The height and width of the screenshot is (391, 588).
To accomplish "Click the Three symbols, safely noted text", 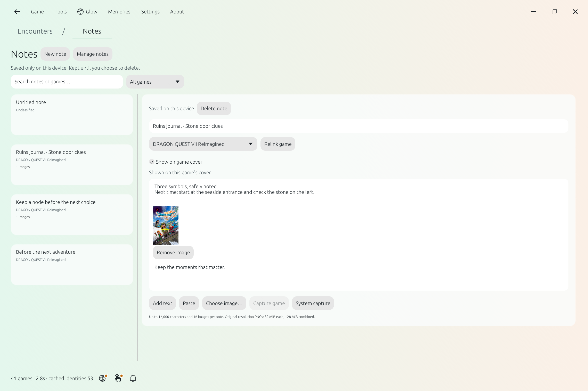I will [186, 186].
